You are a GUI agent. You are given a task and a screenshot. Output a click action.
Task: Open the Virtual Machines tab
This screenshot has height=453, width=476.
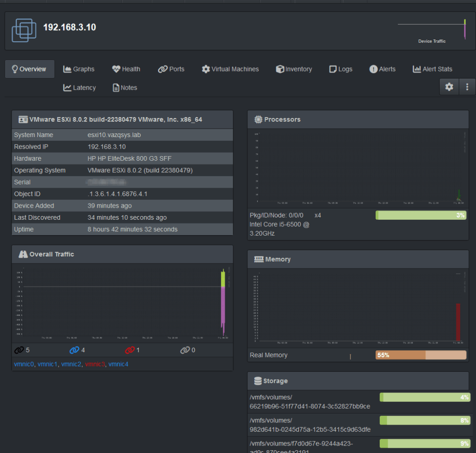(230, 69)
